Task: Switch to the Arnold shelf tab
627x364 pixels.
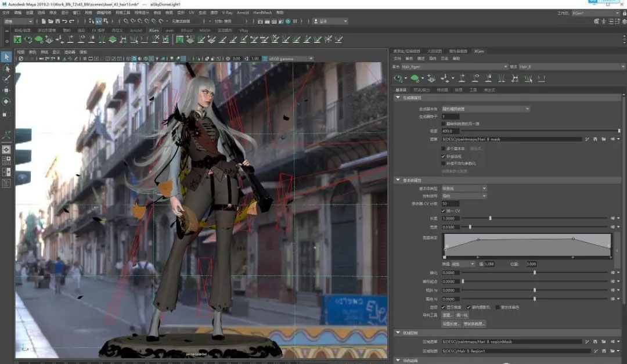Action: (136, 30)
